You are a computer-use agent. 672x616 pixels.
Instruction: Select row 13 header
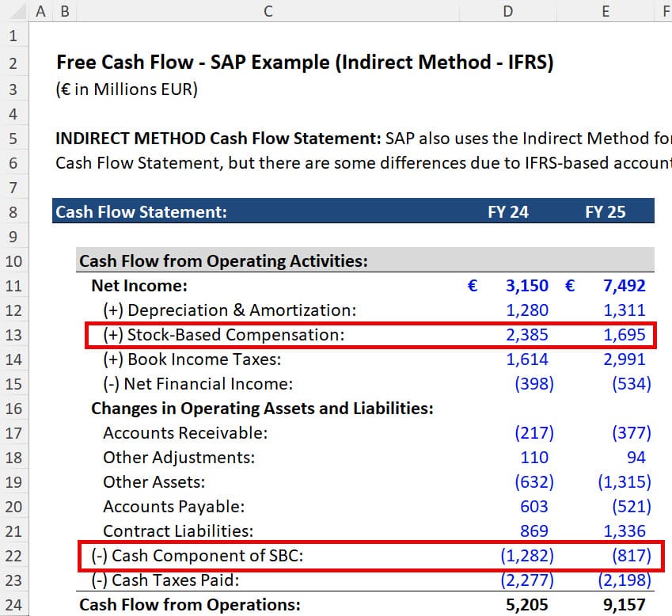pos(14,335)
